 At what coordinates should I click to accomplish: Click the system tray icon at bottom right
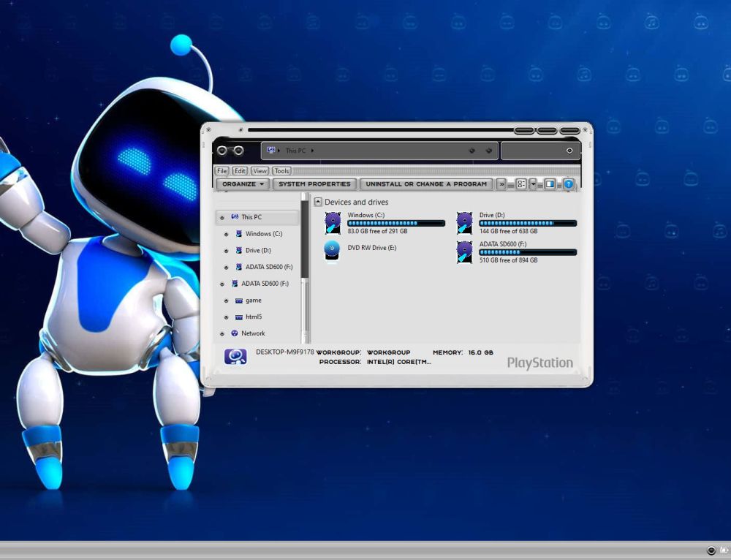click(711, 549)
